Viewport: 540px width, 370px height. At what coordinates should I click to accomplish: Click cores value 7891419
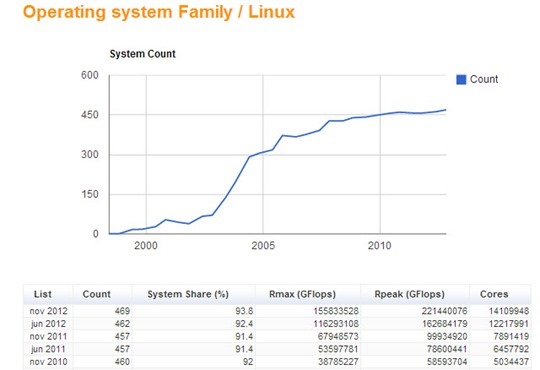(x=511, y=337)
